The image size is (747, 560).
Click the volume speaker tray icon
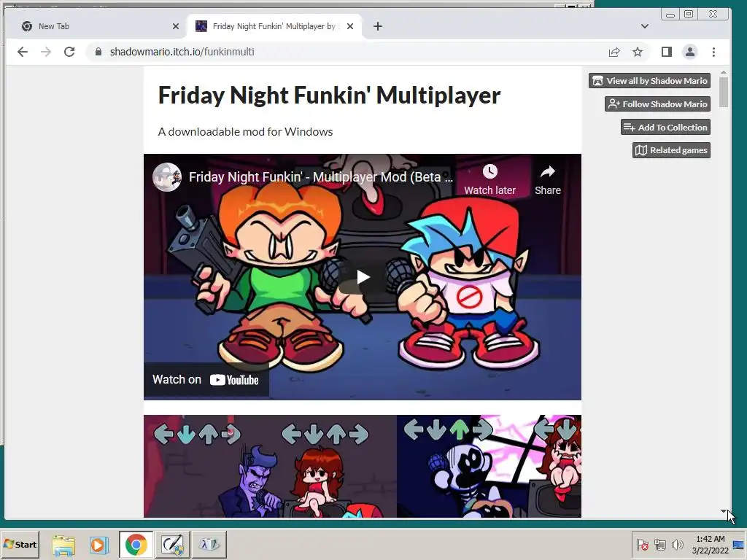pyautogui.click(x=677, y=544)
